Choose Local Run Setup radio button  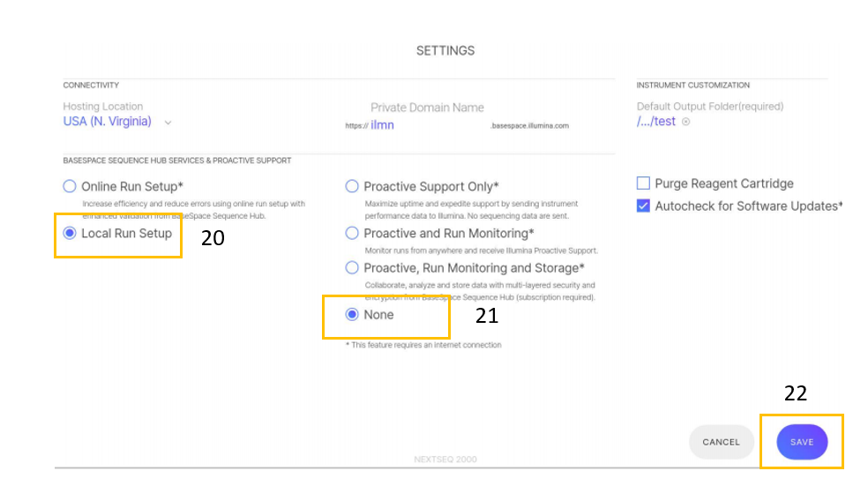[70, 234]
